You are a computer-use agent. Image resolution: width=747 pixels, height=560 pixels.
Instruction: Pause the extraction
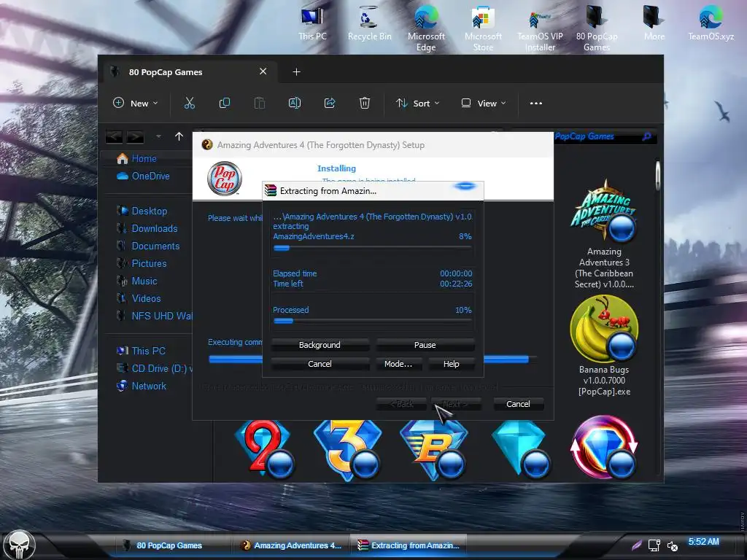(425, 345)
